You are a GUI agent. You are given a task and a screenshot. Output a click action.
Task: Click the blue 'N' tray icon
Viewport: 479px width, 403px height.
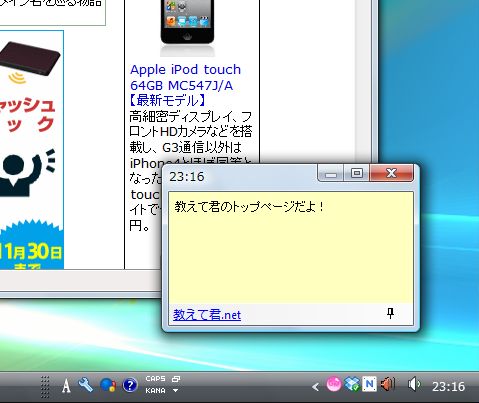[369, 384]
